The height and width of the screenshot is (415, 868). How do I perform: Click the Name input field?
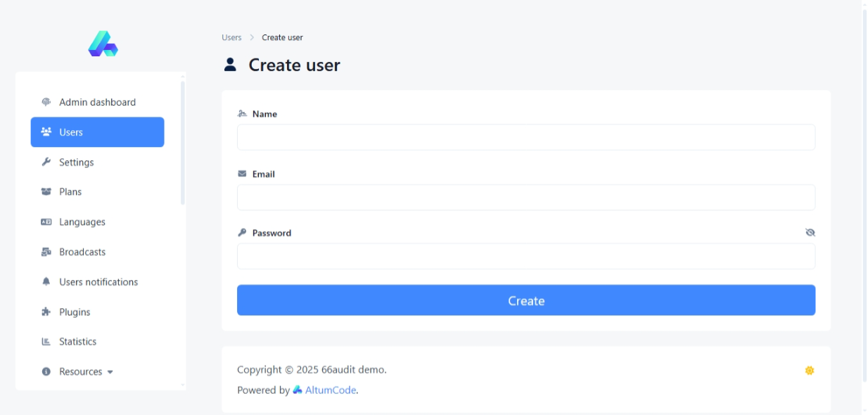pyautogui.click(x=525, y=137)
